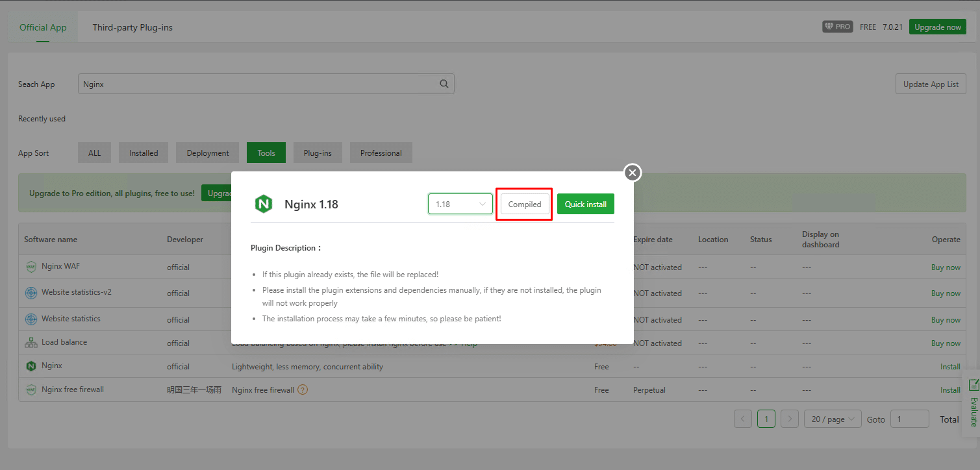The image size is (980, 470).
Task: Buy now for Nginx WAF
Action: click(946, 267)
